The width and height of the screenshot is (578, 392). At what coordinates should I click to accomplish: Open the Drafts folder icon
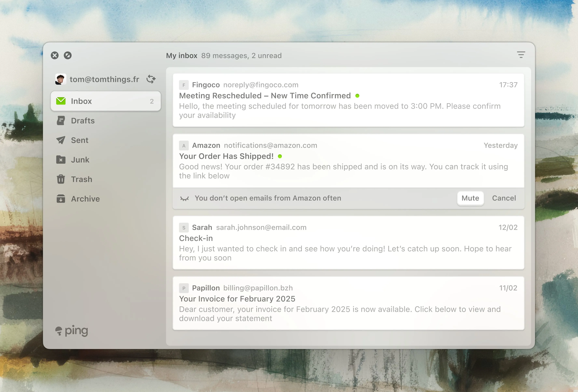(x=61, y=120)
